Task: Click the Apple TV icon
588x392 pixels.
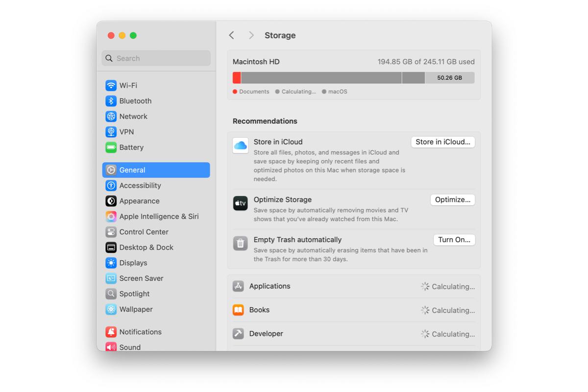Action: 240,203
